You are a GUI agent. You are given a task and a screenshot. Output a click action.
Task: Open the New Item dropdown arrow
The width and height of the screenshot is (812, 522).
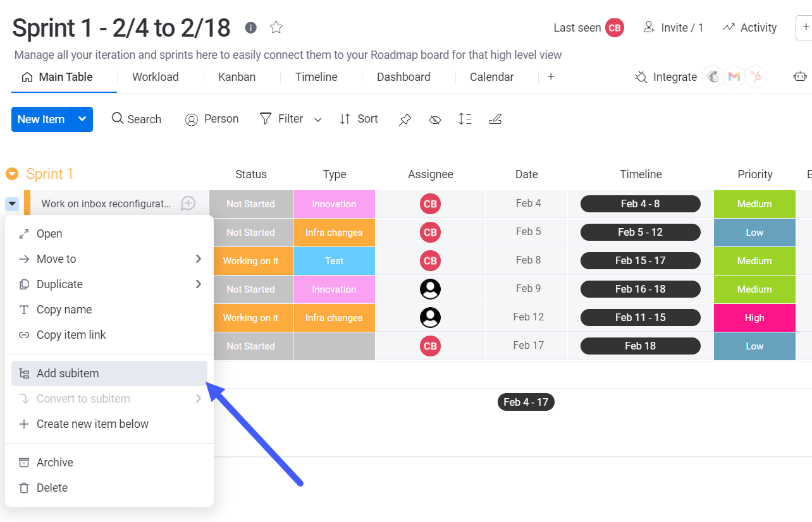tap(81, 119)
